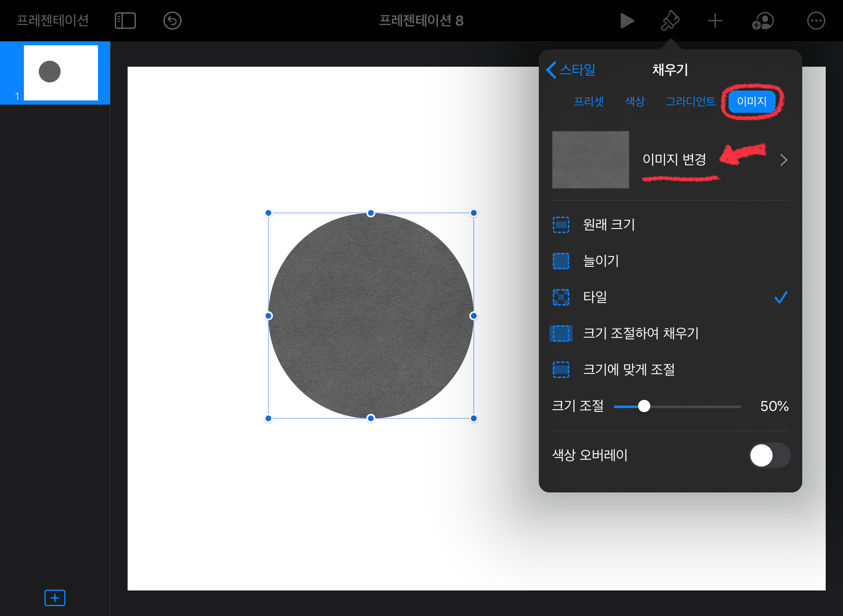The image size is (843, 616).
Task: Choose the 타일 fill mode
Action: pyautogui.click(x=595, y=297)
